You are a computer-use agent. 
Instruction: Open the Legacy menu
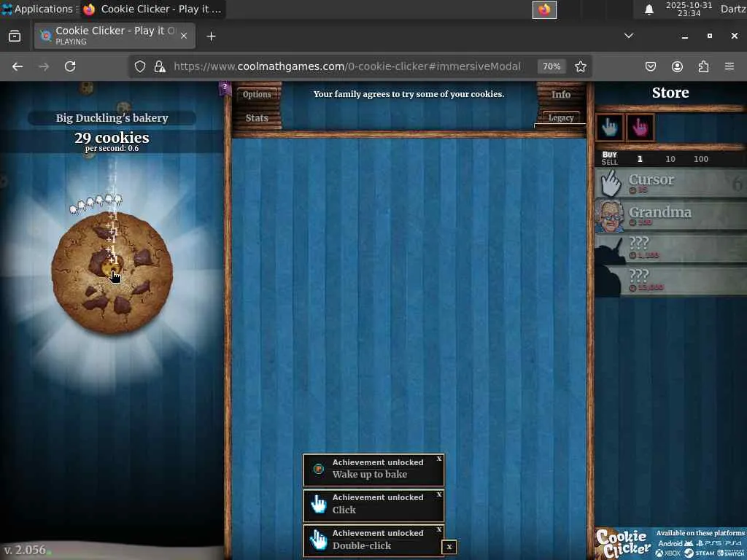coord(561,117)
